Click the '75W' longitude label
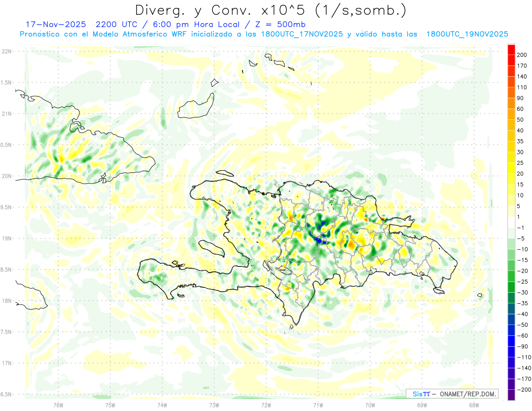The width and height of the screenshot is (532, 411). (x=110, y=405)
